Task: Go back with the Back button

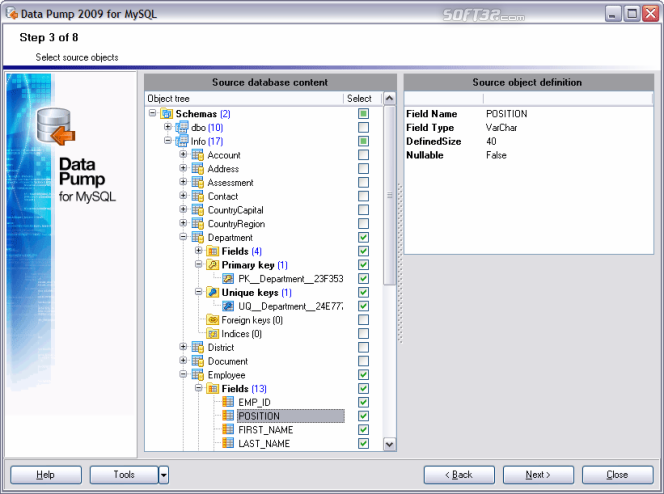Action: click(459, 475)
